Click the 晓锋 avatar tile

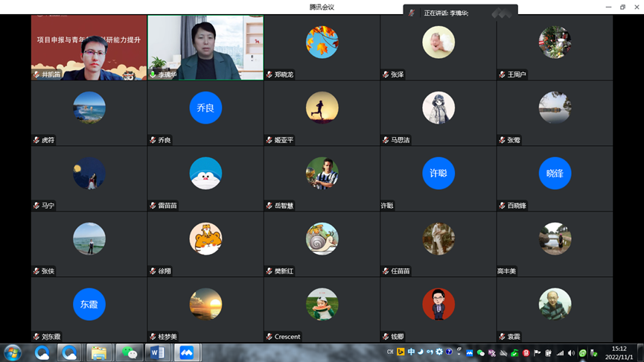tap(555, 174)
